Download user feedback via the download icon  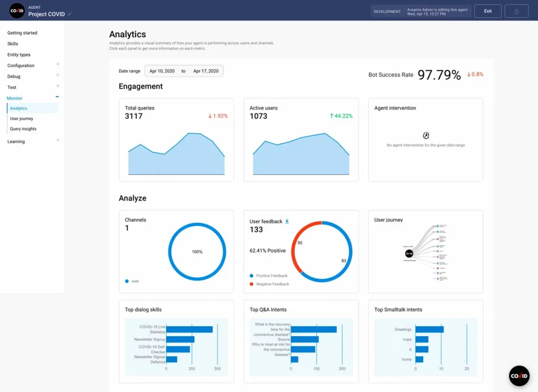pyautogui.click(x=286, y=221)
